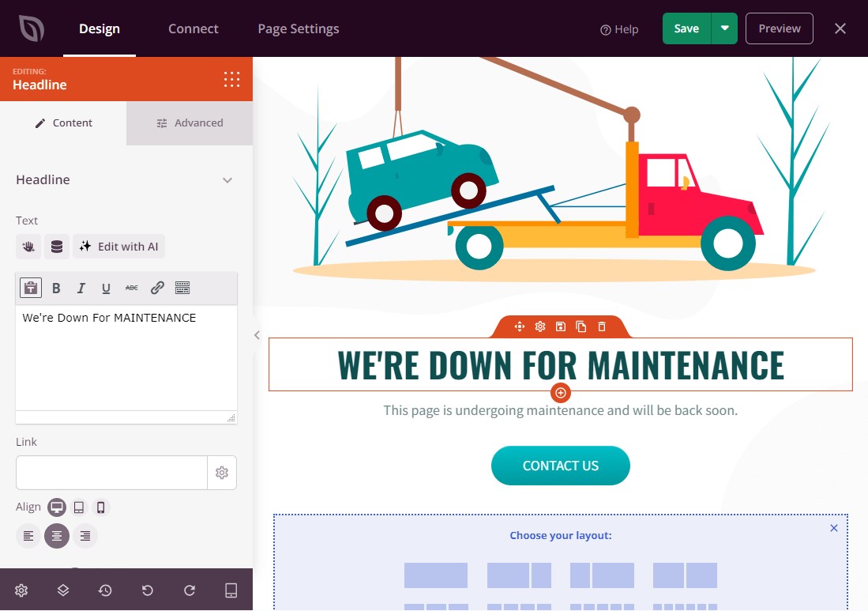
Task: Collapse the Headline section chevron
Action: coord(227,180)
